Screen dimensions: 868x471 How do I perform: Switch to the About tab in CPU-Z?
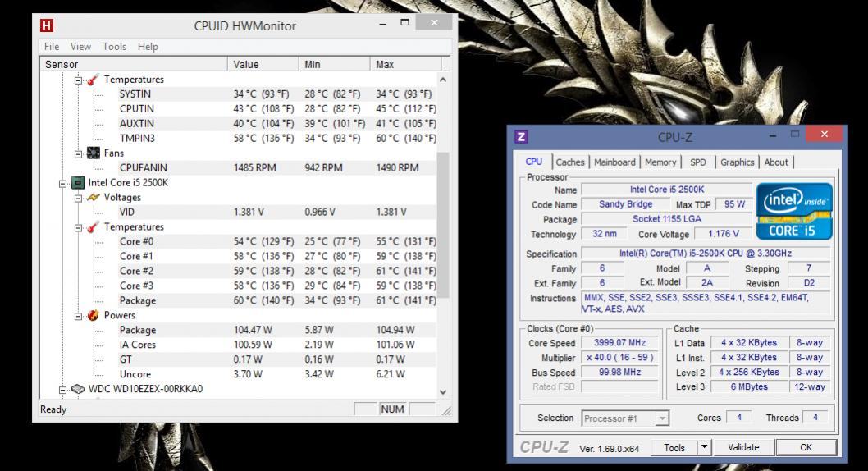pos(776,162)
